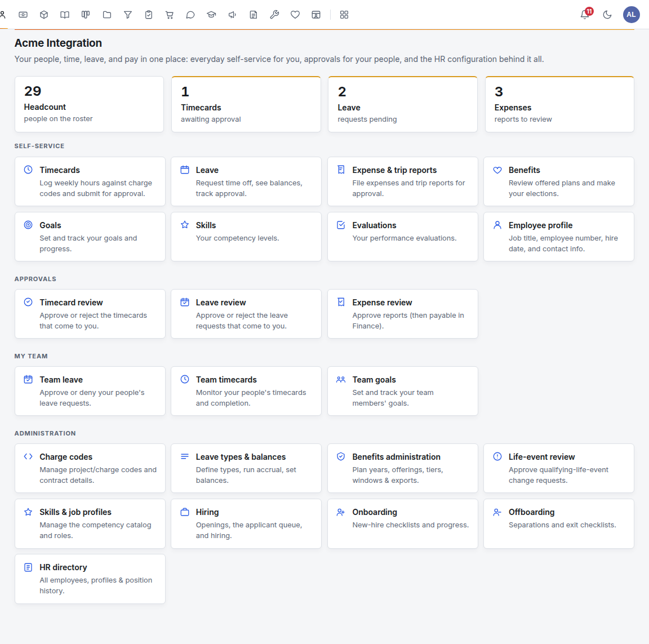Viewport: 649px width, 644px height.
Task: Click the people icon on Team goals
Action: point(341,380)
